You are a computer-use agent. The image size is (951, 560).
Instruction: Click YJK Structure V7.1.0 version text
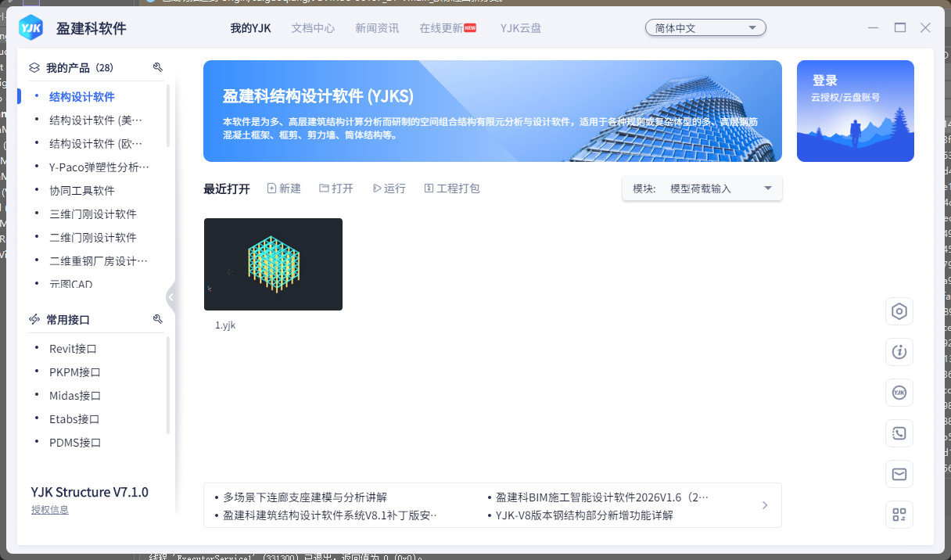point(90,492)
